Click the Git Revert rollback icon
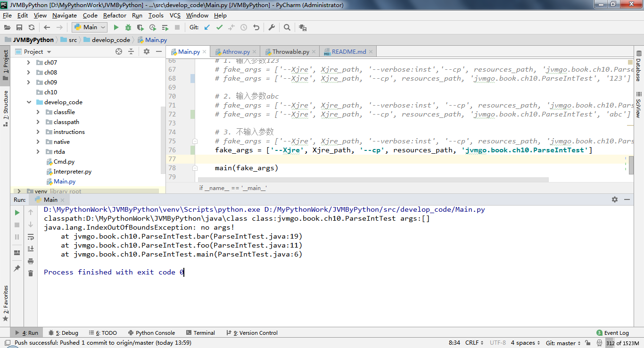The height and width of the screenshot is (348, 644). coord(256,27)
